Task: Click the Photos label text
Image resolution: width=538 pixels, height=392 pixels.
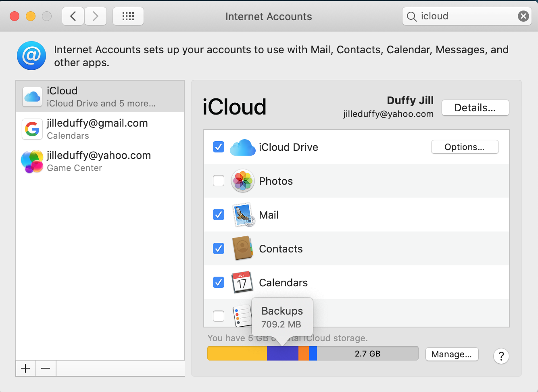Action: [x=276, y=181]
